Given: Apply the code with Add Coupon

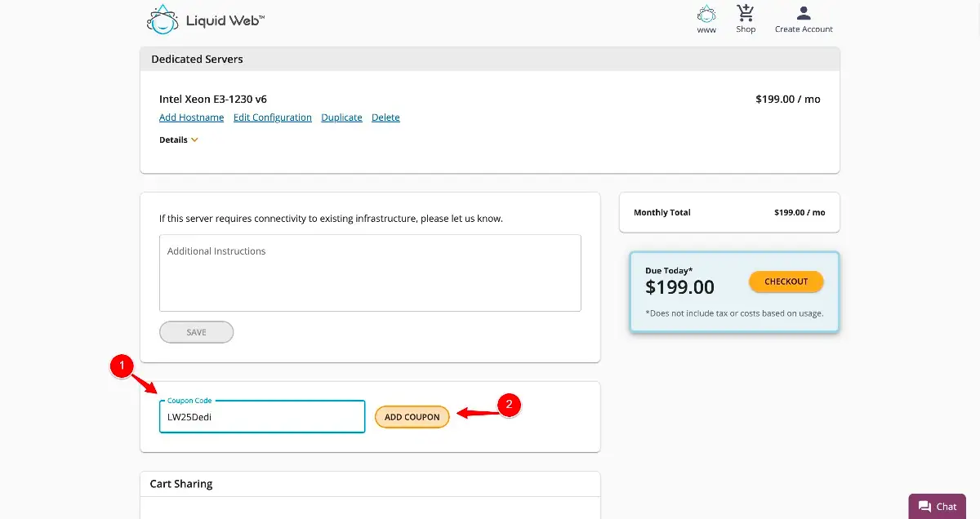Looking at the screenshot, I should [412, 417].
